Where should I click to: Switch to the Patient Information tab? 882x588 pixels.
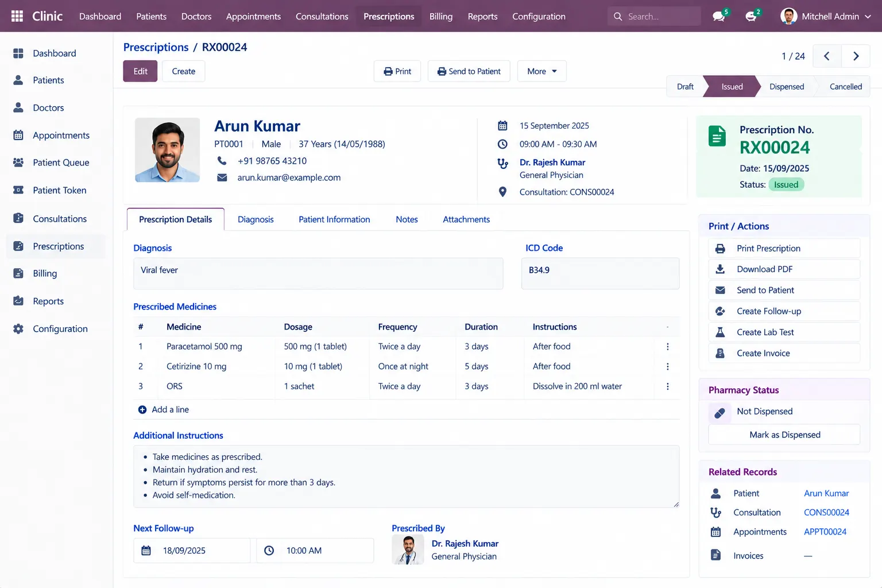pyautogui.click(x=334, y=219)
